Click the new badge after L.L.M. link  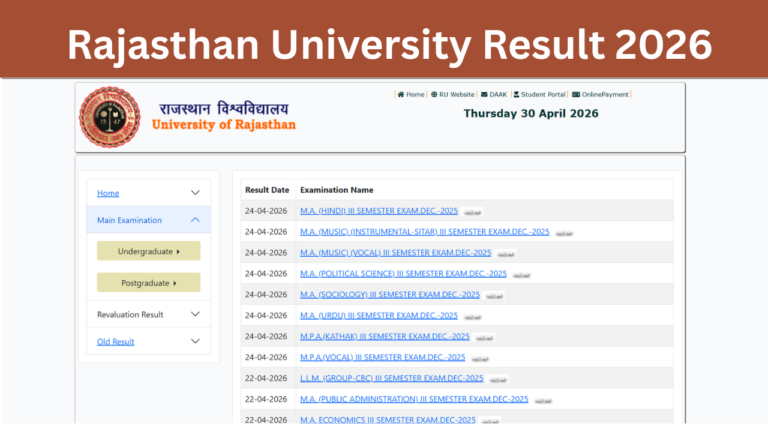[x=498, y=380]
